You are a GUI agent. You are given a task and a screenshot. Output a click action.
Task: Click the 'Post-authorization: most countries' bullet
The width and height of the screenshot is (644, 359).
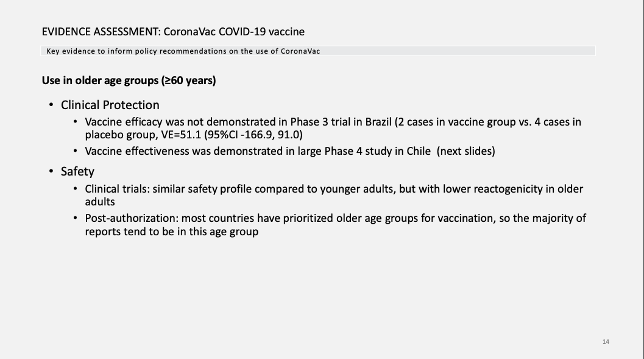183,218
